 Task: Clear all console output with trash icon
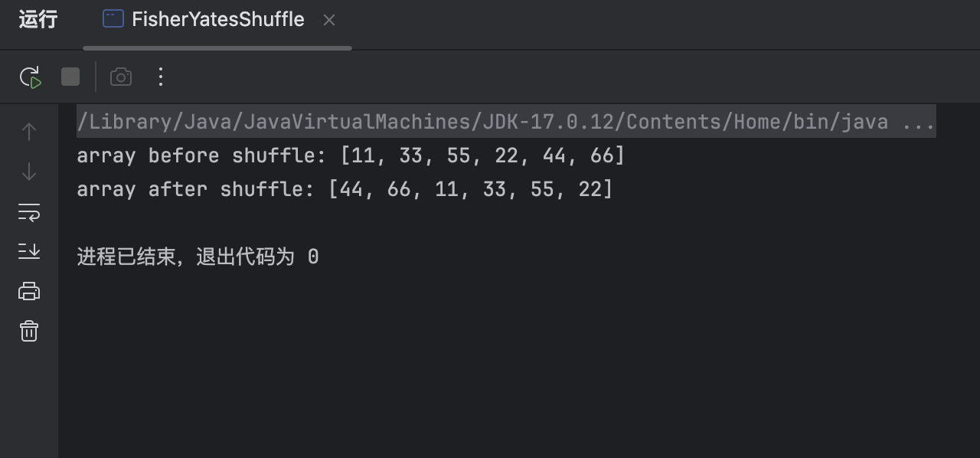click(29, 331)
